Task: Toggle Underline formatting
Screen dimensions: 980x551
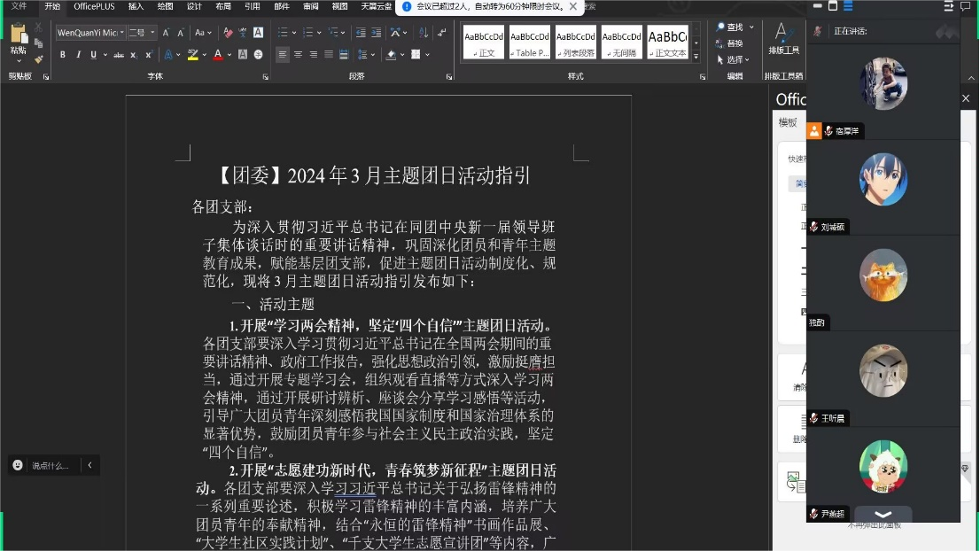Action: (x=93, y=55)
